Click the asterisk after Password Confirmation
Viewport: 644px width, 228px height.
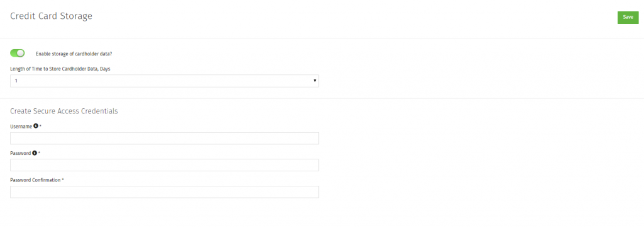click(63, 180)
